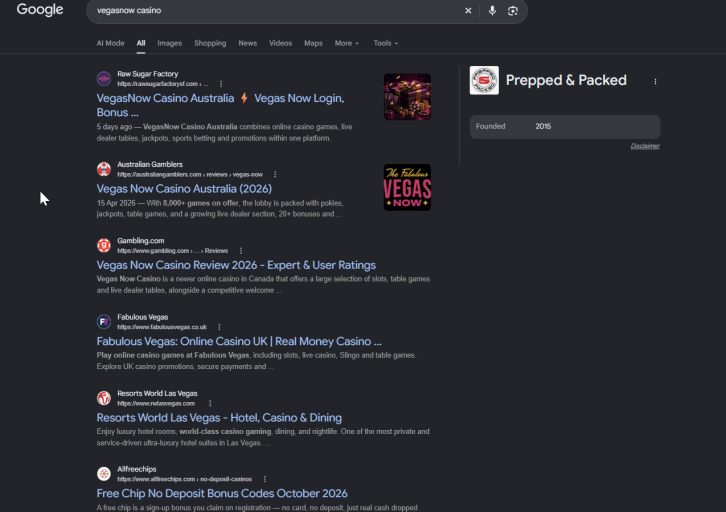
Task: Click allfreechips.com no-deposit-casinos URL text
Action: (185, 479)
